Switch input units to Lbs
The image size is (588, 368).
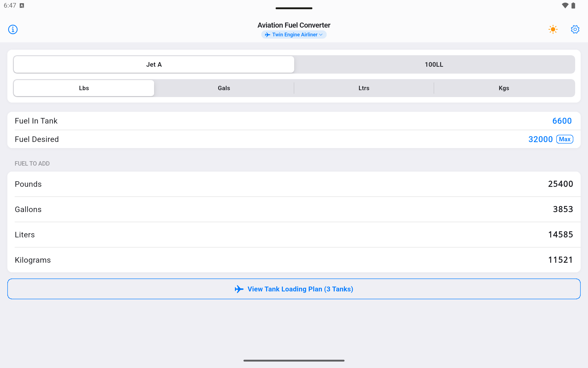tap(84, 88)
